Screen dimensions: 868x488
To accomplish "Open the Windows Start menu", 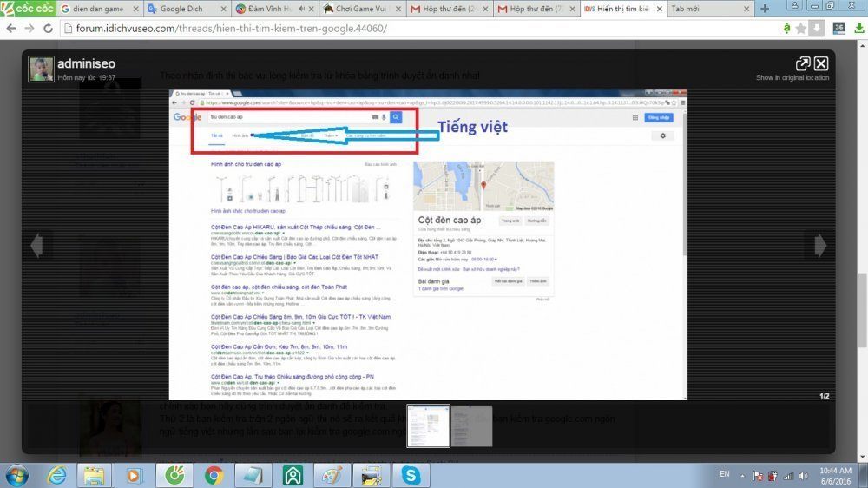I will (16, 476).
